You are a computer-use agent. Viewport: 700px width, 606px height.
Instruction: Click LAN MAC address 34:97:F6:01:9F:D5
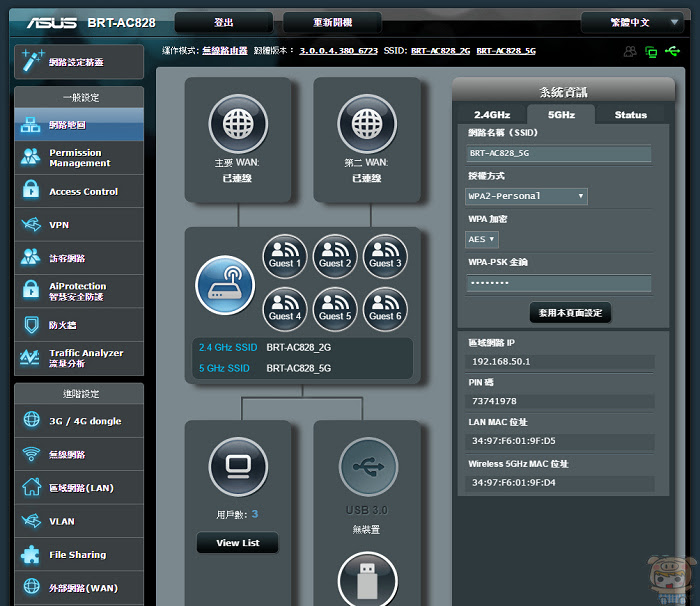coord(514,441)
